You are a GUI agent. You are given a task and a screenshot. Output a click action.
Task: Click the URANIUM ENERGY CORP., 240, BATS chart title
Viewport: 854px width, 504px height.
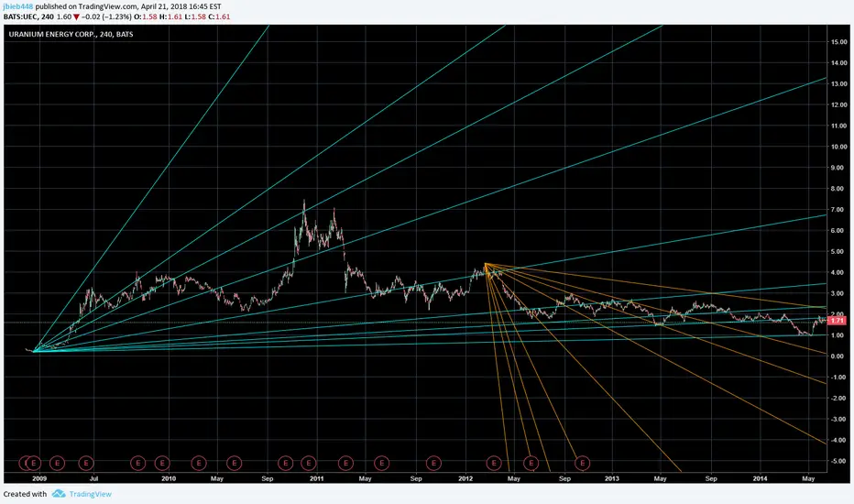(x=71, y=34)
